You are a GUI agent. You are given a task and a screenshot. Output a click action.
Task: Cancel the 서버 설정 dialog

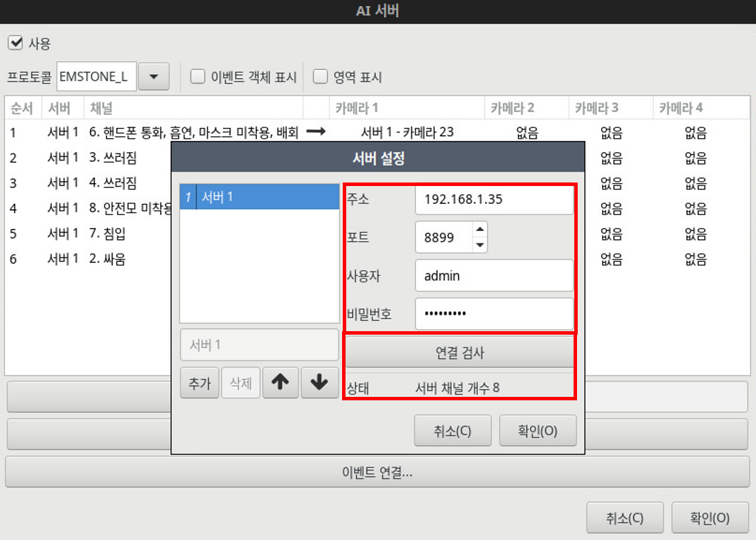453,431
